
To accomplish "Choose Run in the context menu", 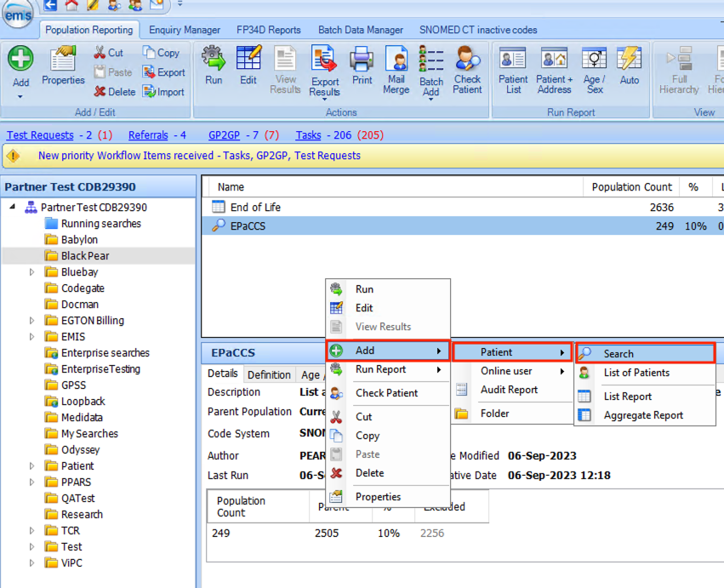I will [388, 289].
